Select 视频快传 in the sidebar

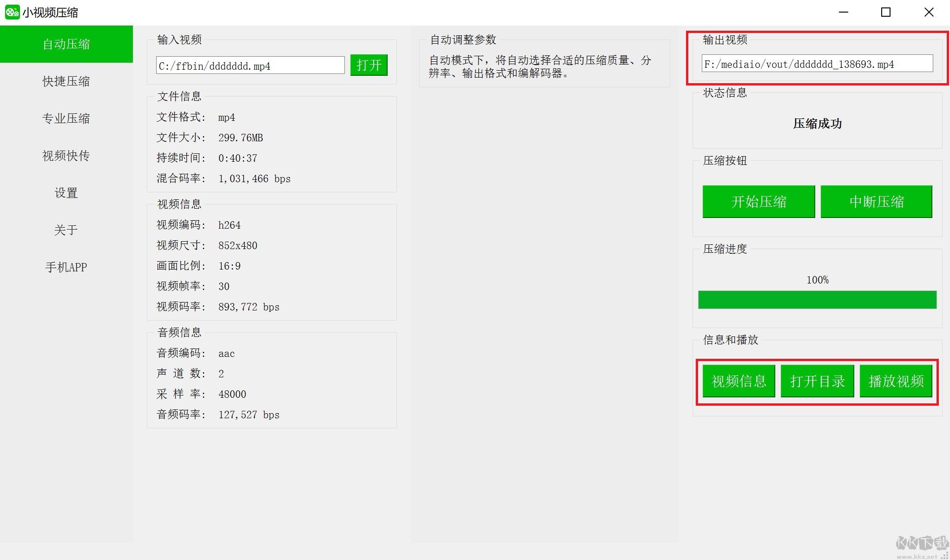click(66, 156)
